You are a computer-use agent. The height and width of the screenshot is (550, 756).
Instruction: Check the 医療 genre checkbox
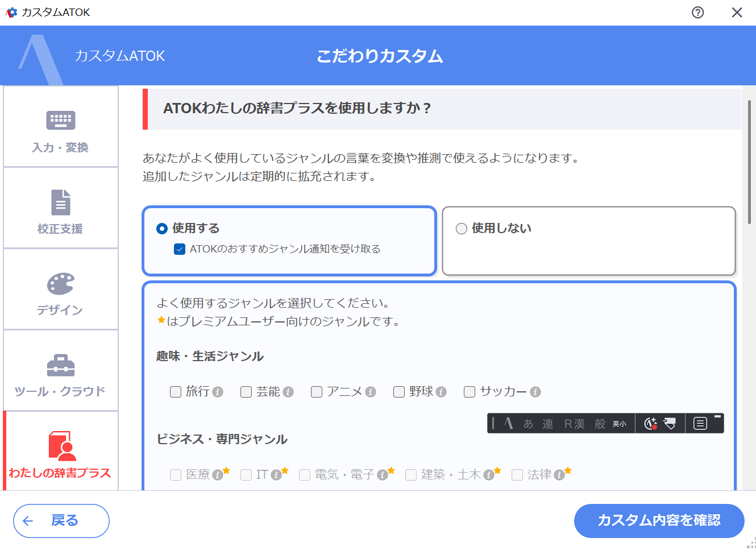tap(176, 475)
